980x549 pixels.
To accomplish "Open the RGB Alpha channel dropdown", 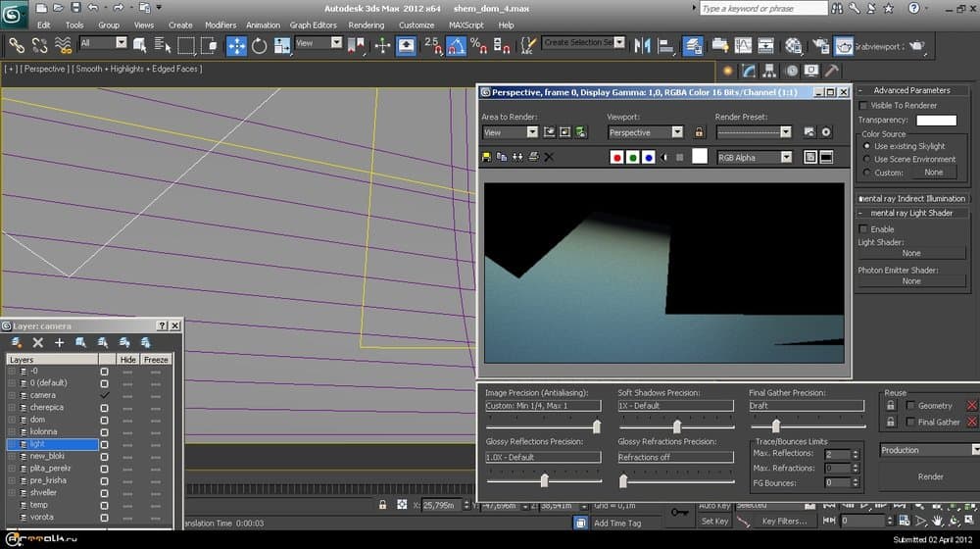I will coord(754,157).
